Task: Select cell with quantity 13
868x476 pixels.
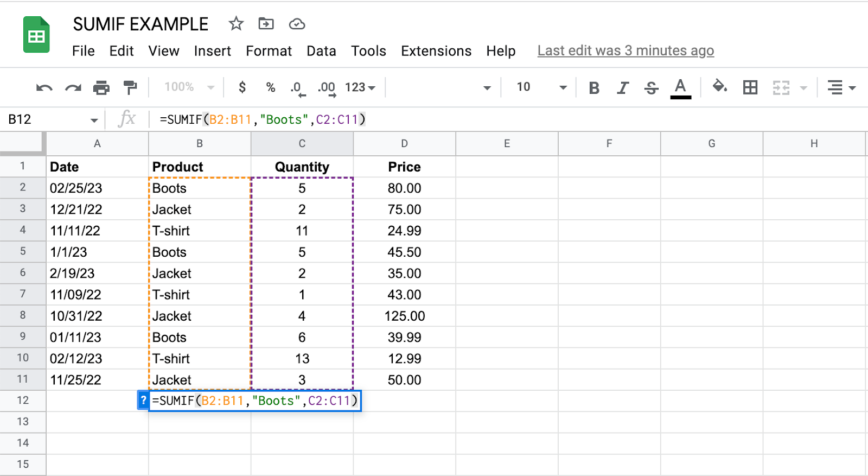Action: (x=302, y=358)
